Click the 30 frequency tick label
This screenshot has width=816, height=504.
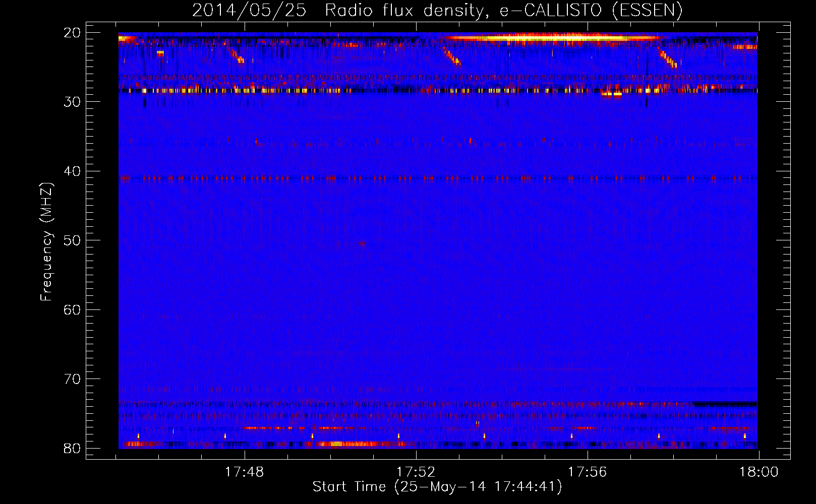(x=72, y=102)
